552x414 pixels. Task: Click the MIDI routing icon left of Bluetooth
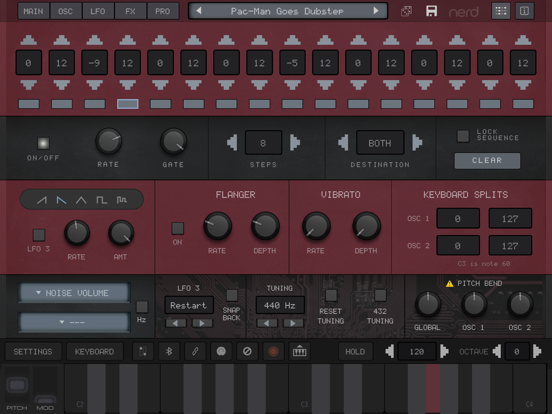(x=143, y=351)
